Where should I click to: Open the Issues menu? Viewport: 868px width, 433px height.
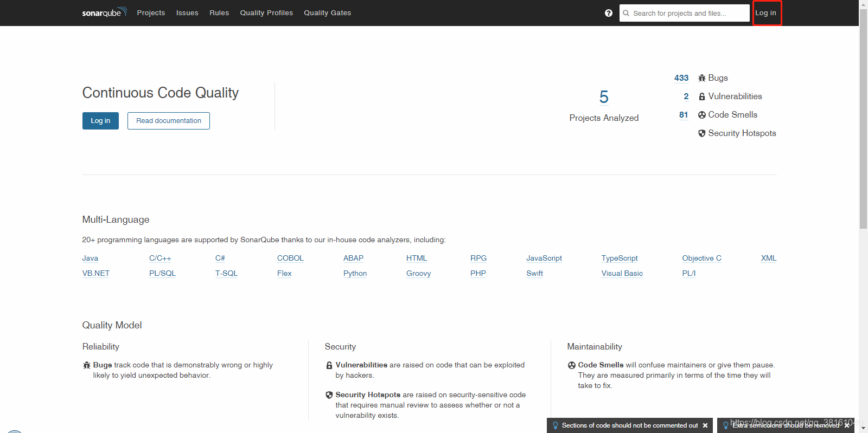tap(187, 13)
